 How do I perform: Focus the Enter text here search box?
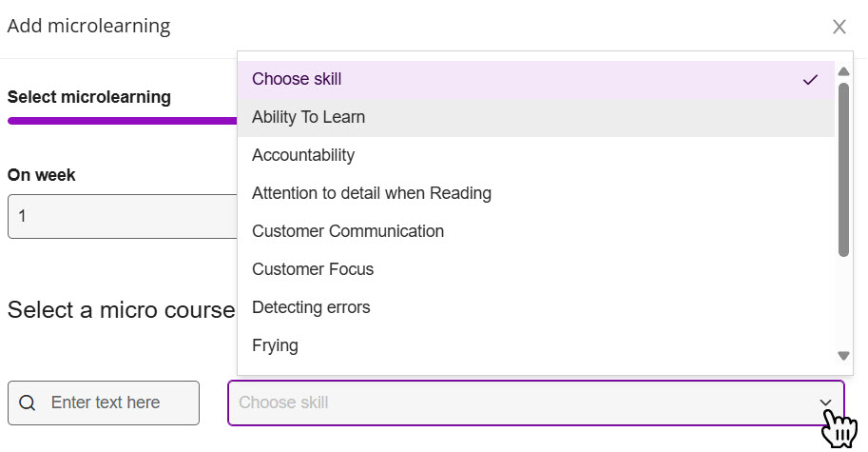point(104,403)
